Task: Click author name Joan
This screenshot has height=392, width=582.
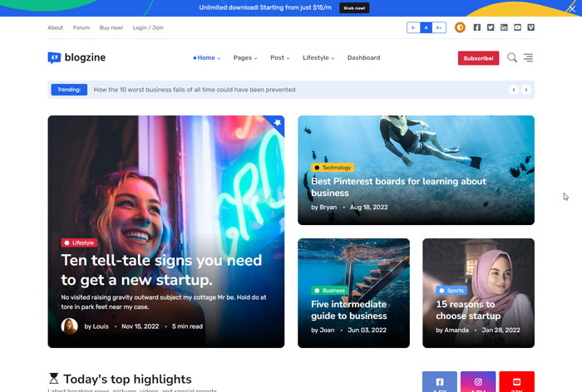Action: [323, 330]
